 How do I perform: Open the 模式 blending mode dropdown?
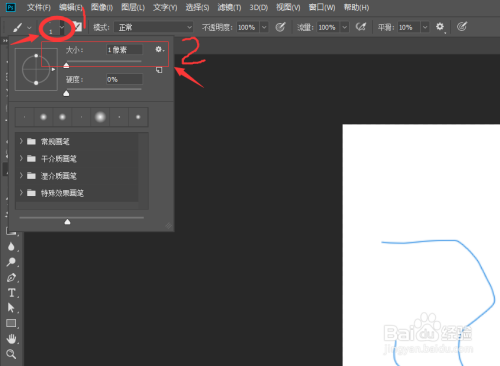tap(154, 27)
